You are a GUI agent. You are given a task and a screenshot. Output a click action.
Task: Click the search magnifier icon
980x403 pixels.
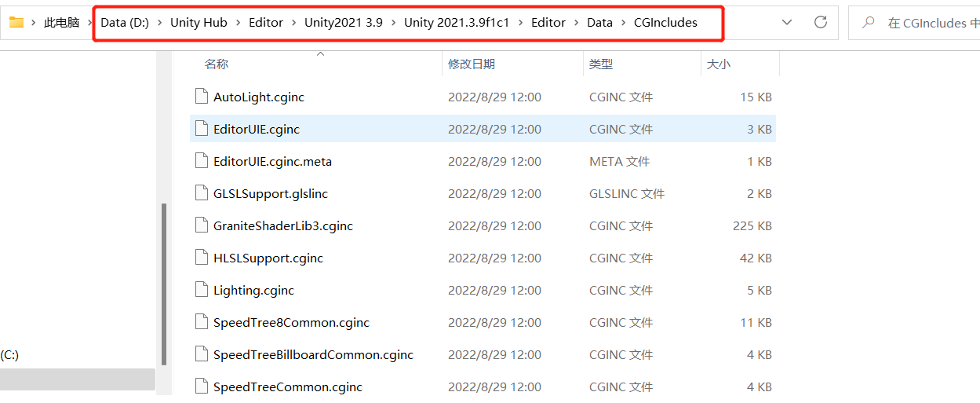tap(869, 23)
